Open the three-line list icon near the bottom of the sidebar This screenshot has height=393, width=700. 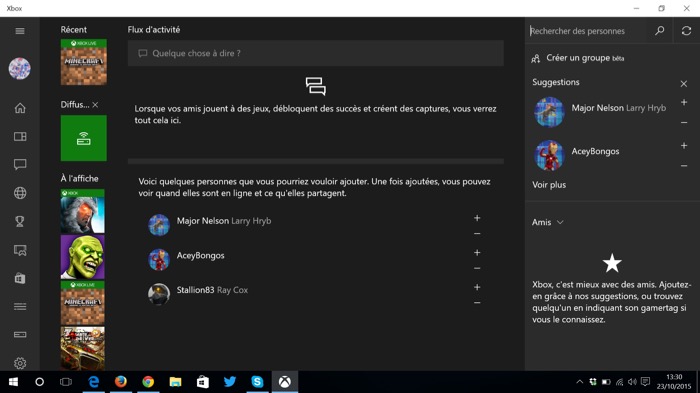(20, 306)
